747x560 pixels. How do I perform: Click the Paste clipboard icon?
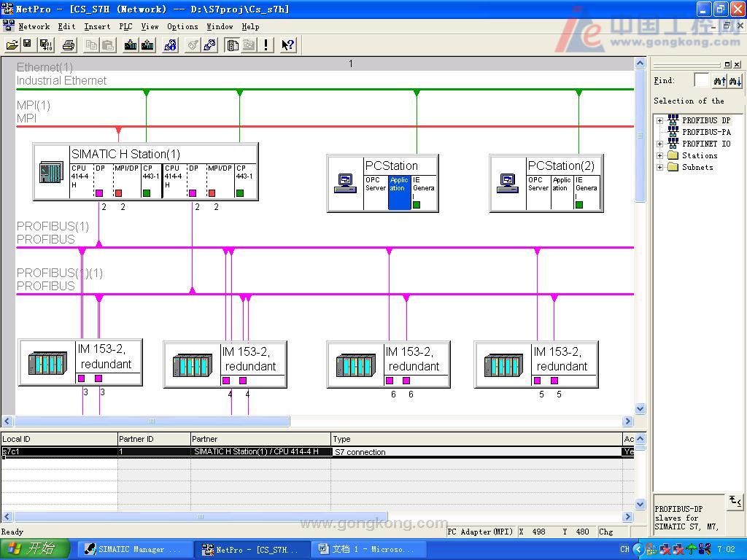coord(108,45)
